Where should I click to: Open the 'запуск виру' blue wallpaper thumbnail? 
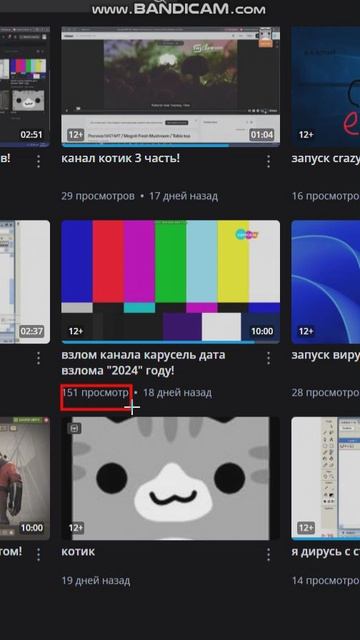(326, 282)
